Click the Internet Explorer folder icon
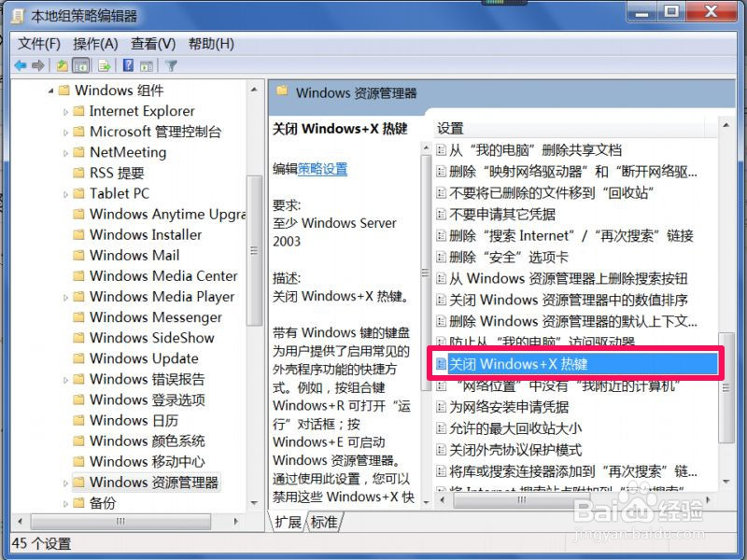Viewport: 747px width, 560px height. click(x=78, y=111)
